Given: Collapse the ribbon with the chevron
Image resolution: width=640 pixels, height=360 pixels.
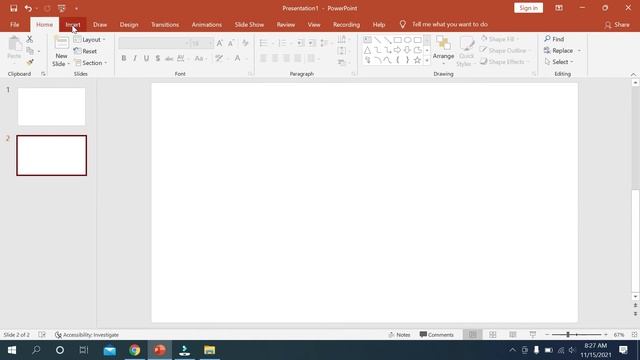Looking at the screenshot, I should (633, 75).
